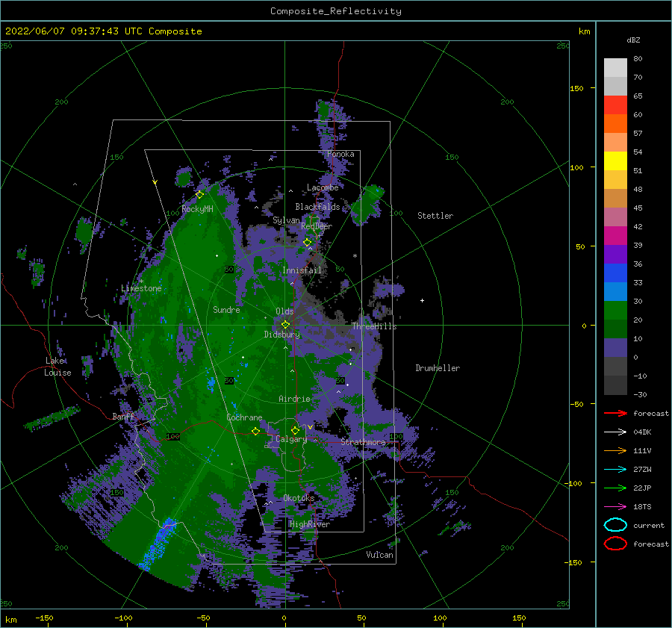Click the yellow radar site marker at Olds
Screen dimensions: 672x628
[x=285, y=325]
